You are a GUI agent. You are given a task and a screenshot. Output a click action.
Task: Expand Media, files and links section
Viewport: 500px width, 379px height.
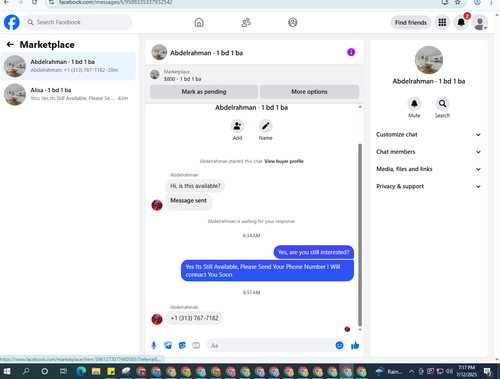click(x=428, y=169)
